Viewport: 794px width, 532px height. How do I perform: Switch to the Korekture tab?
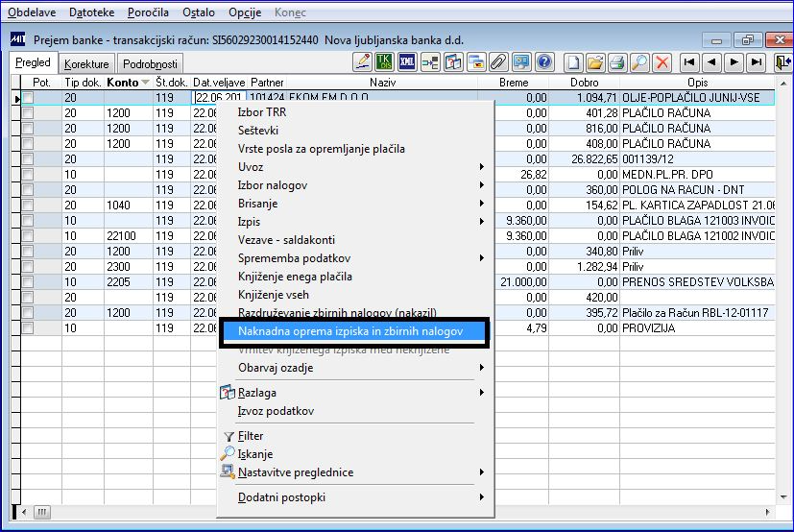86,63
